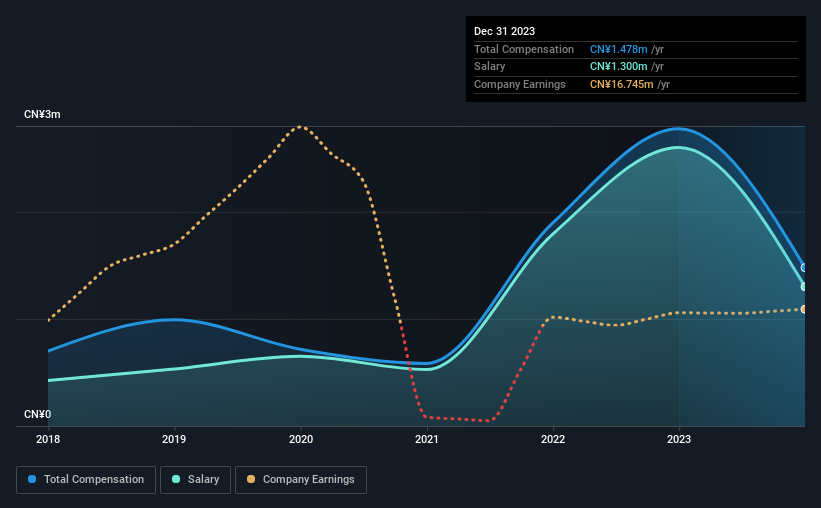Click the Salary tooltip row label
The height and width of the screenshot is (508, 821).
click(490, 67)
